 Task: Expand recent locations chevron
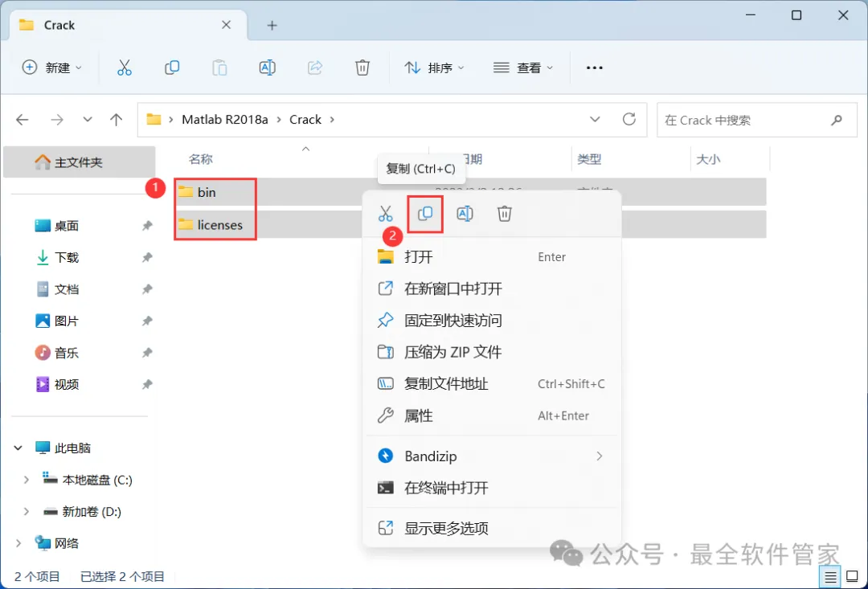tap(88, 120)
